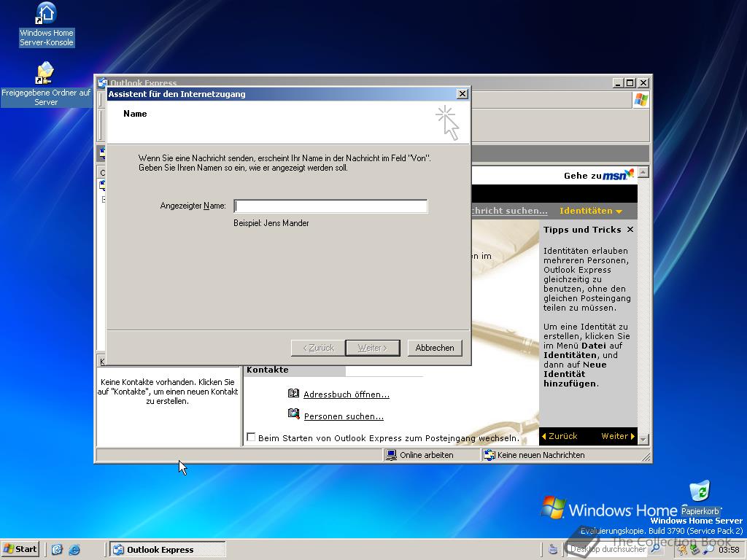Click the Zurück button in wizard
The width and height of the screenshot is (747, 560).
tap(318, 348)
